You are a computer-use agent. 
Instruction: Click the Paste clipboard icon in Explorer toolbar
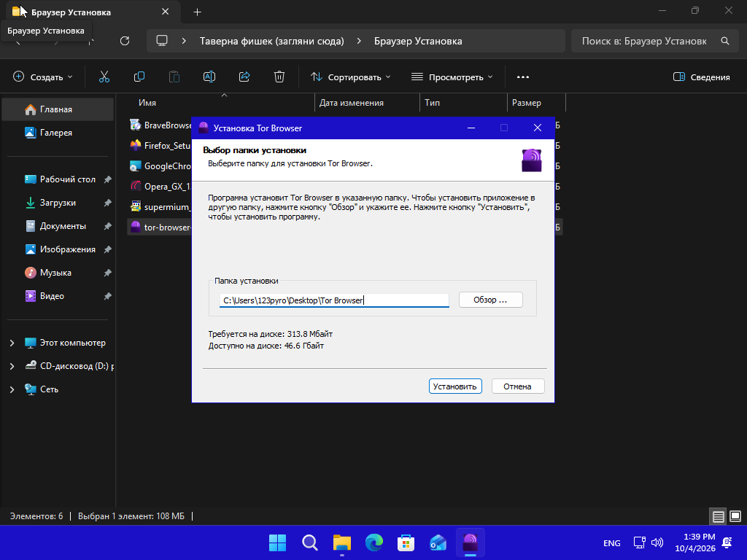pyautogui.click(x=174, y=77)
